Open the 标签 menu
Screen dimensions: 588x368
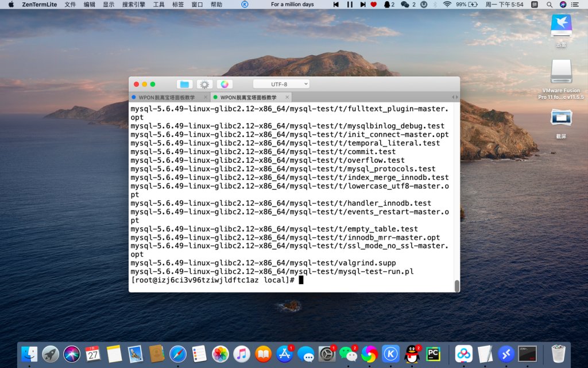178,5
